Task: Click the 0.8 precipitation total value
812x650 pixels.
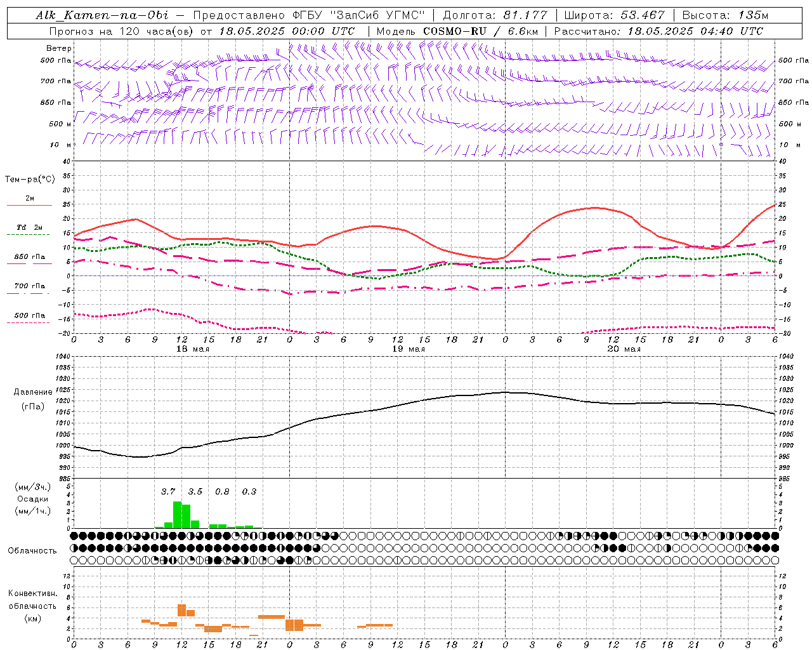Action: (x=222, y=491)
